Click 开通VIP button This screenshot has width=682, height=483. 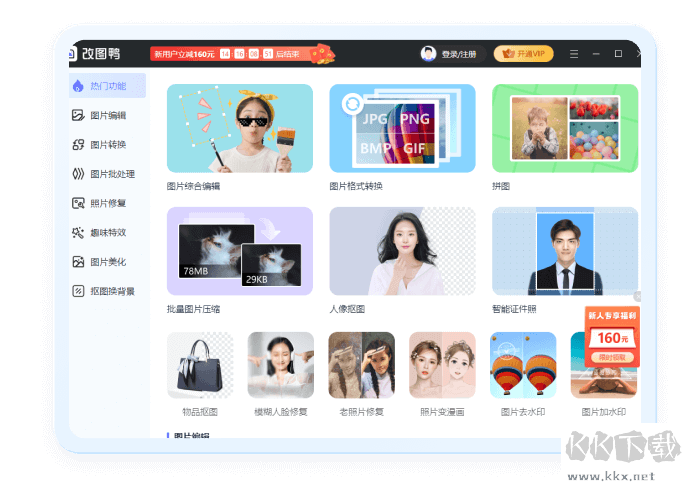524,54
